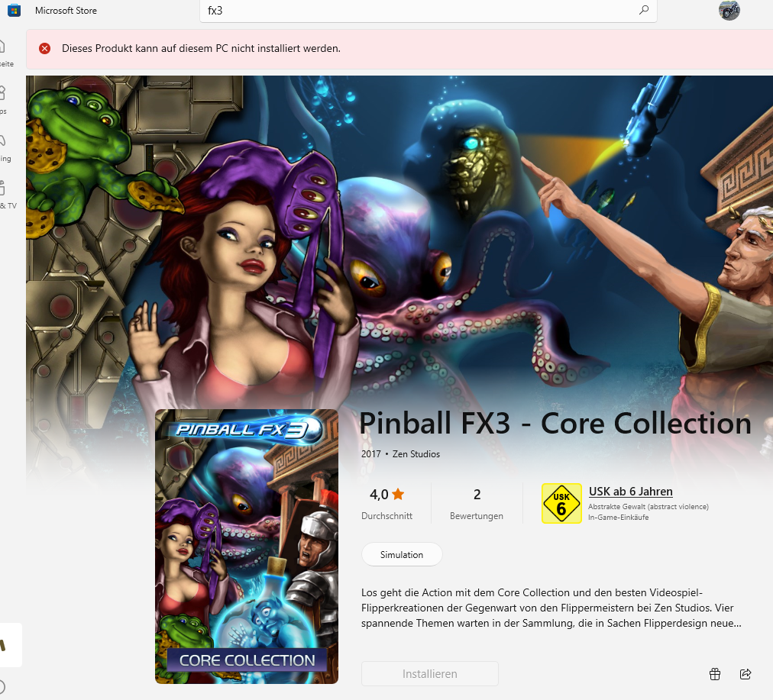Click the Microsoft Store logo icon
Viewport: 773px width, 700px height.
(15, 11)
